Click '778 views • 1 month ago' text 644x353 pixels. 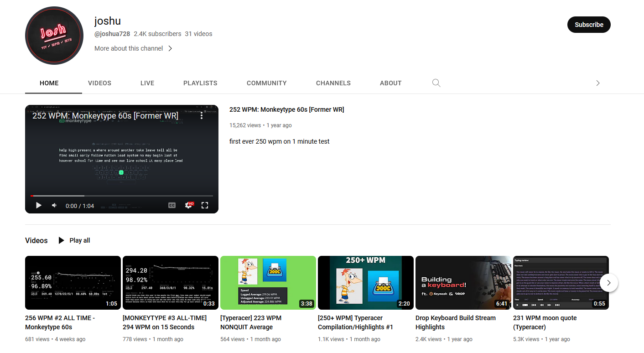coord(153,339)
